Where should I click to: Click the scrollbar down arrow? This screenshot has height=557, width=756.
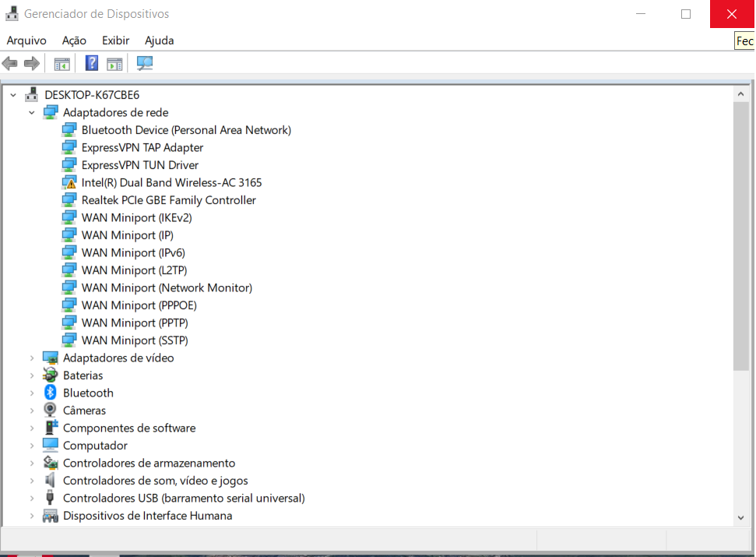point(740,518)
